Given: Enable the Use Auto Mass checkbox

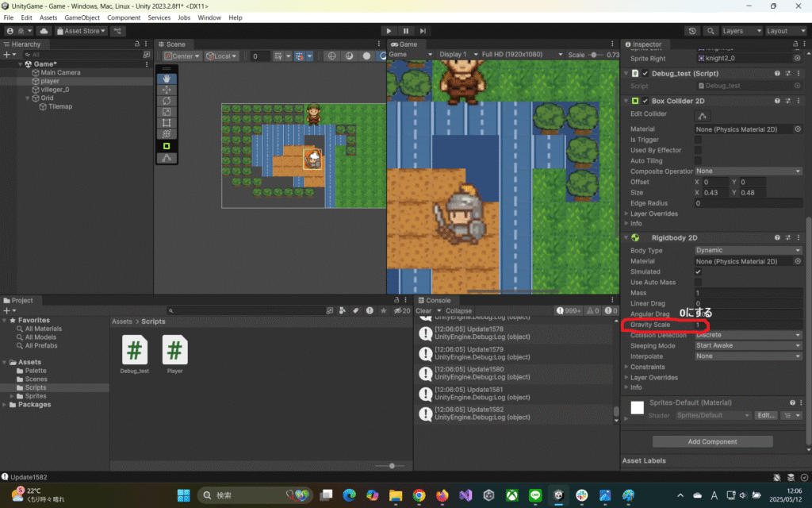Looking at the screenshot, I should pos(698,282).
